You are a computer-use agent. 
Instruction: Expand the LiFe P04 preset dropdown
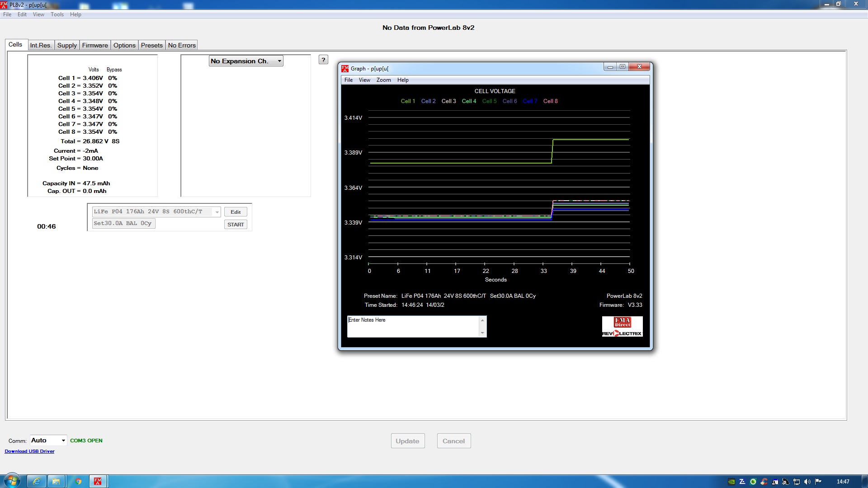click(217, 212)
